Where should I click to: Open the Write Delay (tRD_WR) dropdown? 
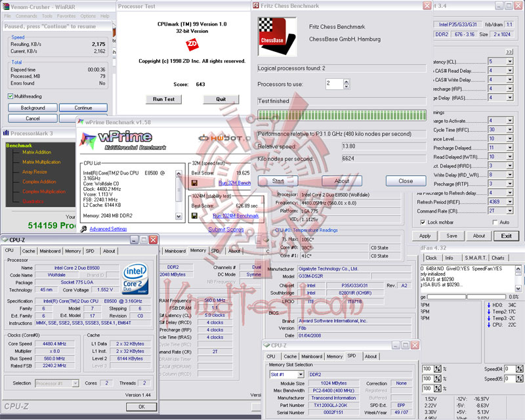point(510,175)
